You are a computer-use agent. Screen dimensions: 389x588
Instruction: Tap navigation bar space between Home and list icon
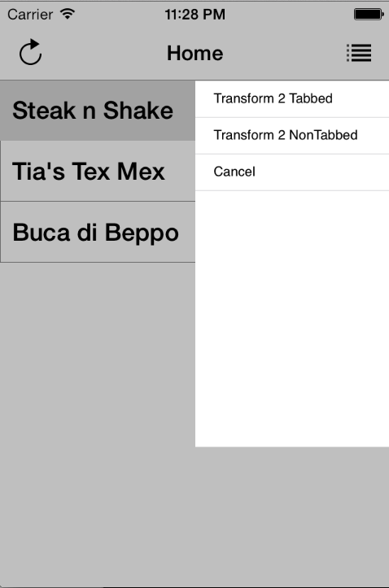pyautogui.click(x=284, y=53)
